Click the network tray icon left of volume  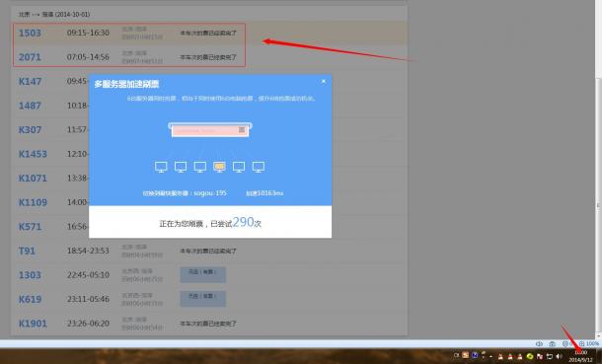[x=550, y=356]
